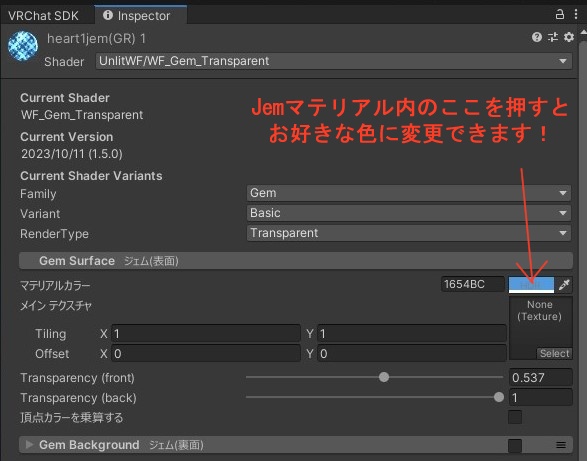Click the hex color field 1654BC
This screenshot has width=587, height=461.
click(472, 285)
